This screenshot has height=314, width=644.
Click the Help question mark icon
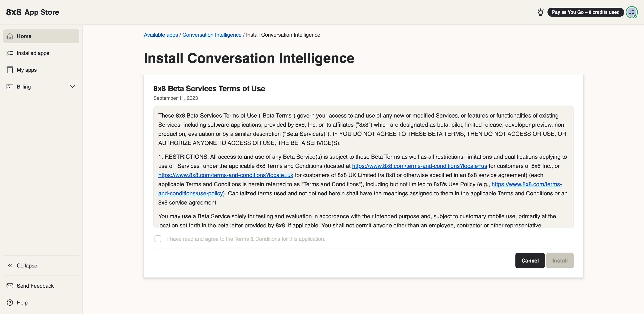pos(10,303)
